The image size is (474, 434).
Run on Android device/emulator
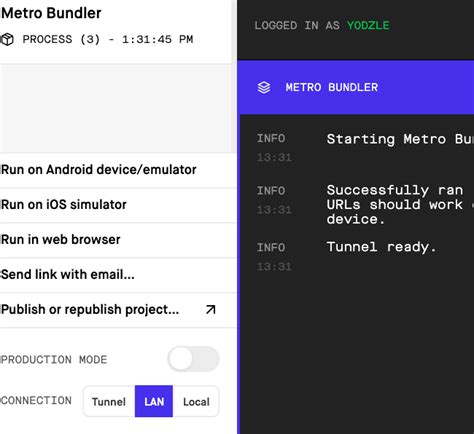click(x=118, y=170)
